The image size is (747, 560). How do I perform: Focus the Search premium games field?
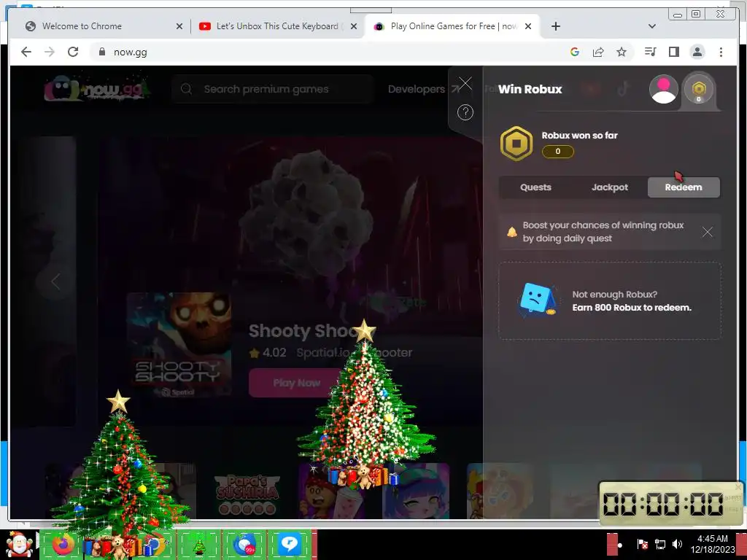272,89
